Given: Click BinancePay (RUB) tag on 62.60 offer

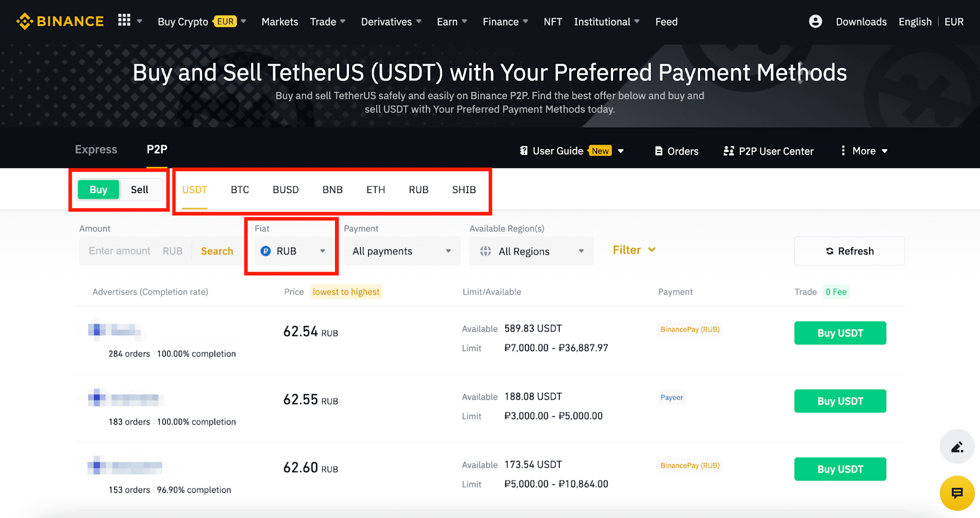Looking at the screenshot, I should coord(690,465).
